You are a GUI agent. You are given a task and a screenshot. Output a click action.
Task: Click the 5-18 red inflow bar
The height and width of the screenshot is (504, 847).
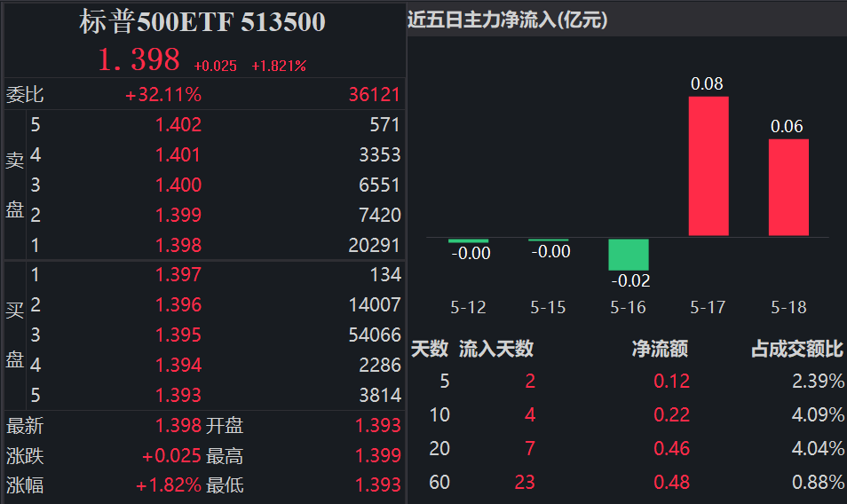pos(788,187)
